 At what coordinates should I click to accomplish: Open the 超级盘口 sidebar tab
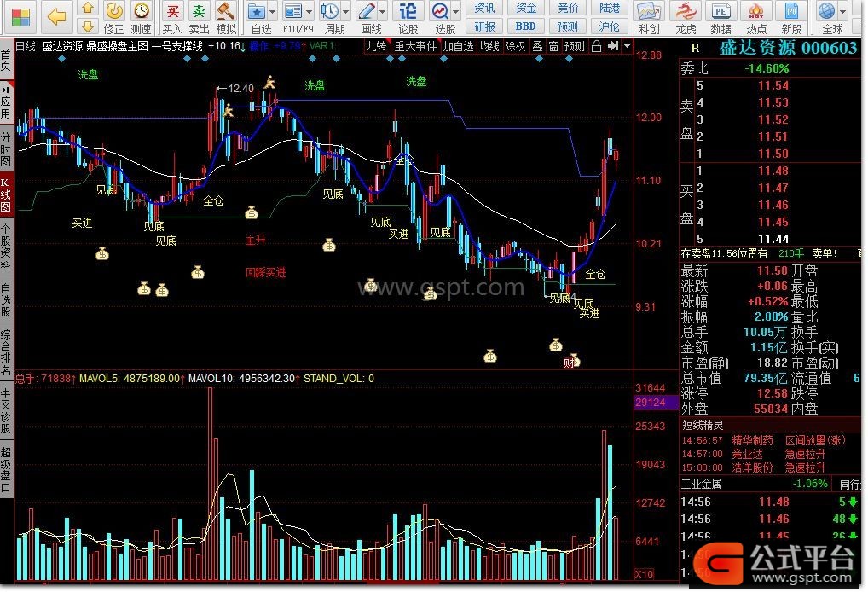[x=6, y=470]
